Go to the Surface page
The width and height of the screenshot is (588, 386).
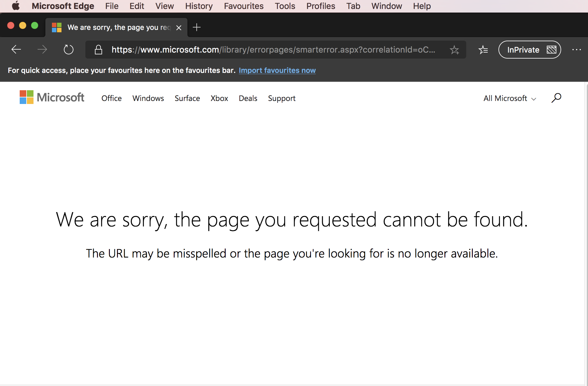coord(187,98)
